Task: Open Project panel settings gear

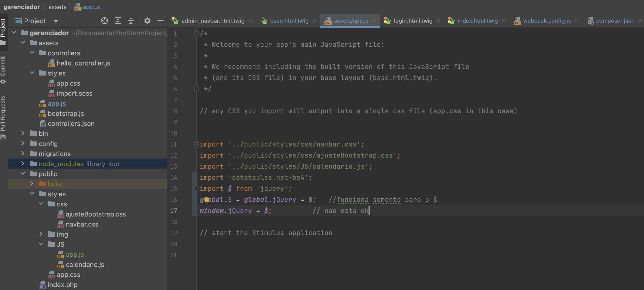Action: pos(147,21)
